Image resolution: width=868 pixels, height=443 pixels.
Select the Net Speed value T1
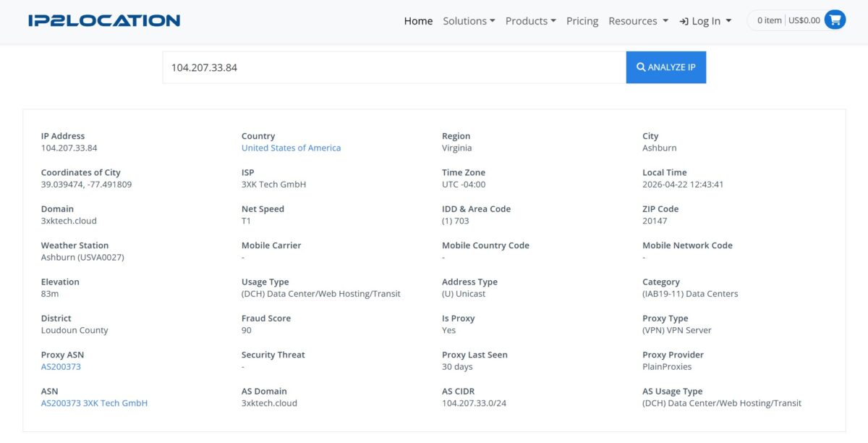(247, 221)
